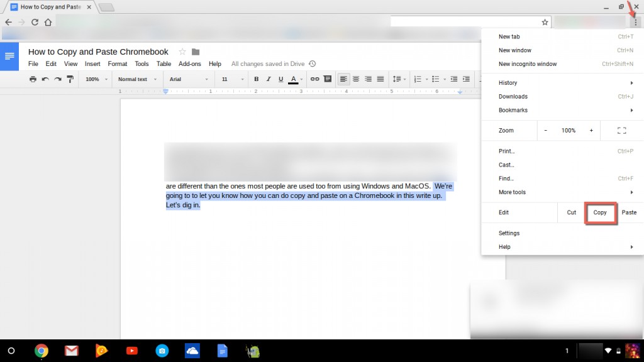Rename the document title
This screenshot has height=362, width=644.
(98, 52)
